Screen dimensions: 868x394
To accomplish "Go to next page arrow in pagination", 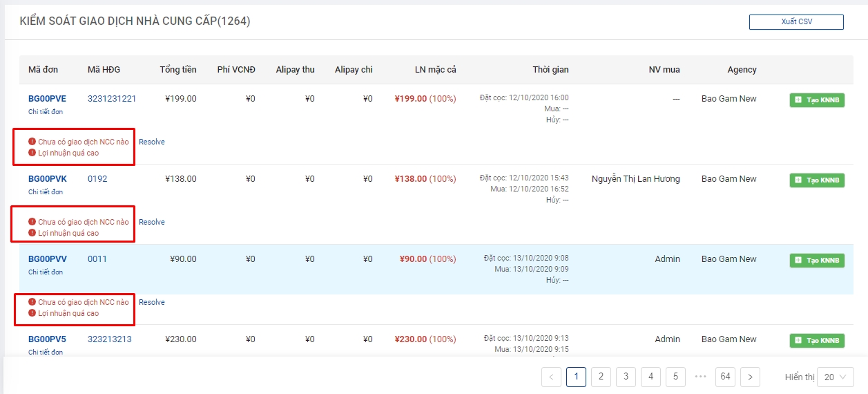I will click(750, 377).
